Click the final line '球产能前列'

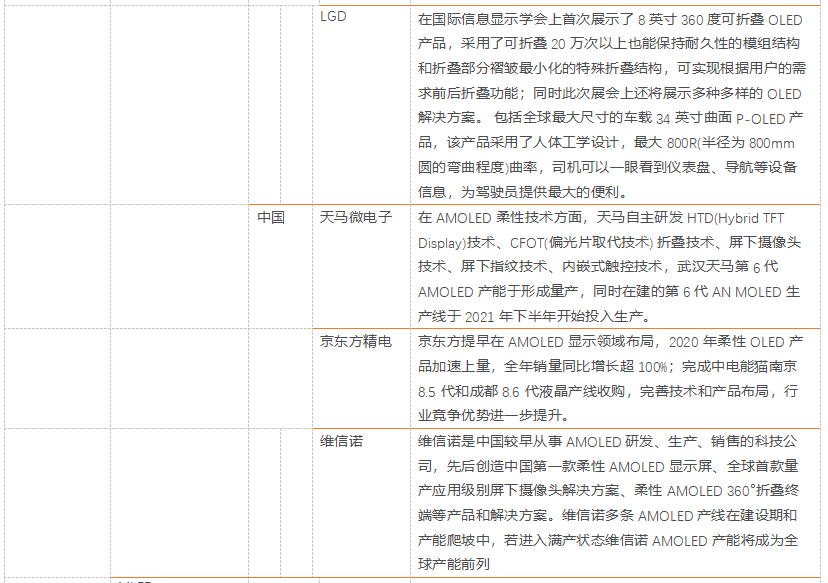pos(454,565)
